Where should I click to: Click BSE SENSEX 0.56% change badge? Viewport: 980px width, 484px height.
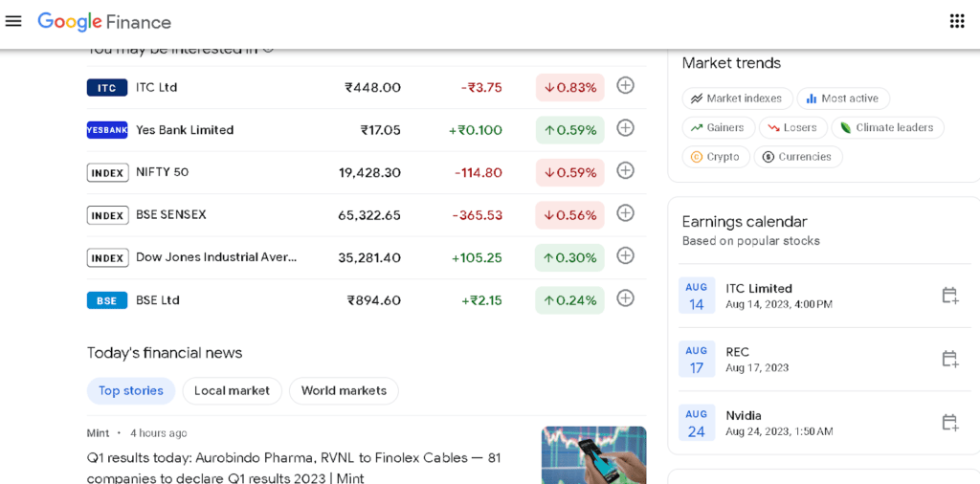[570, 215]
